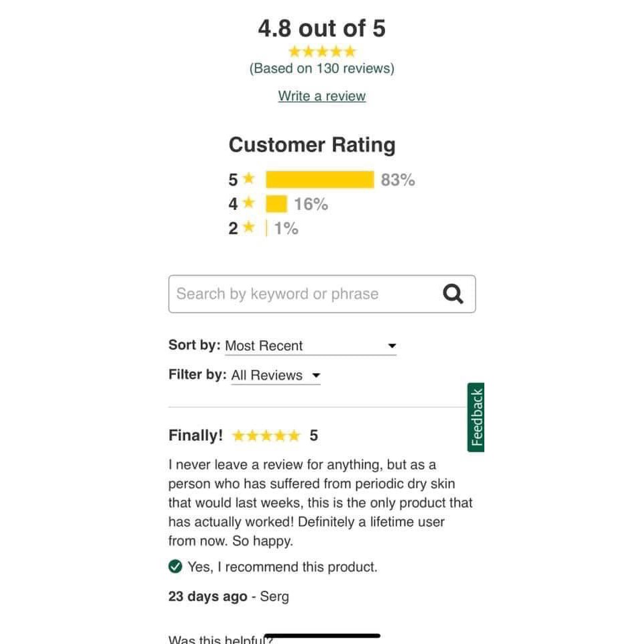Filter reviews by the 5-star bar
The image size is (644, 644).
[319, 179]
